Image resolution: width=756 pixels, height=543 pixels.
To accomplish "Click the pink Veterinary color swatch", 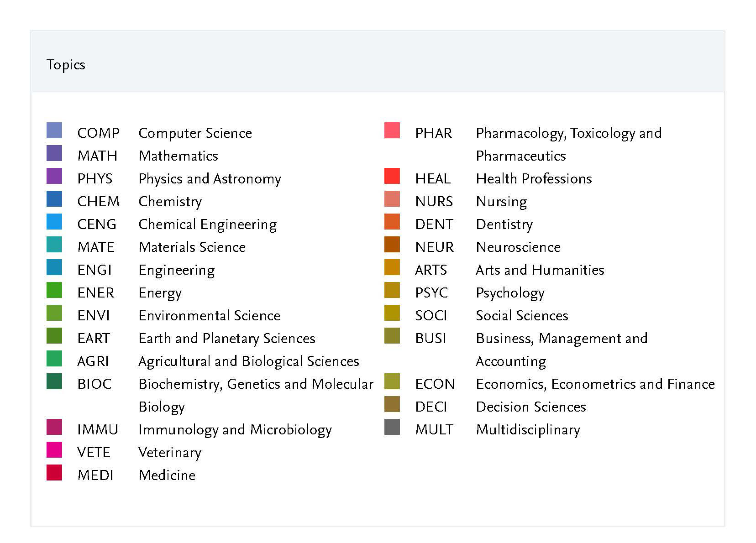I will tap(54, 450).
